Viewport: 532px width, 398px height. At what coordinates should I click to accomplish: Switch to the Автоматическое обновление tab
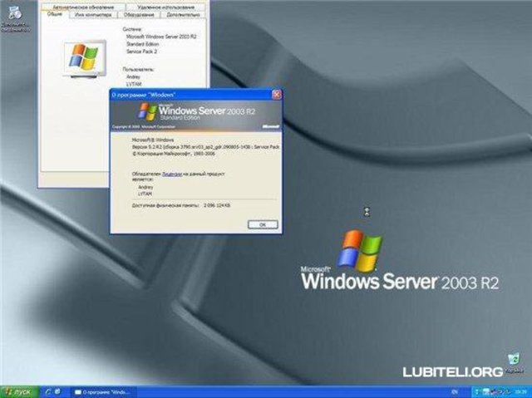[x=83, y=7]
